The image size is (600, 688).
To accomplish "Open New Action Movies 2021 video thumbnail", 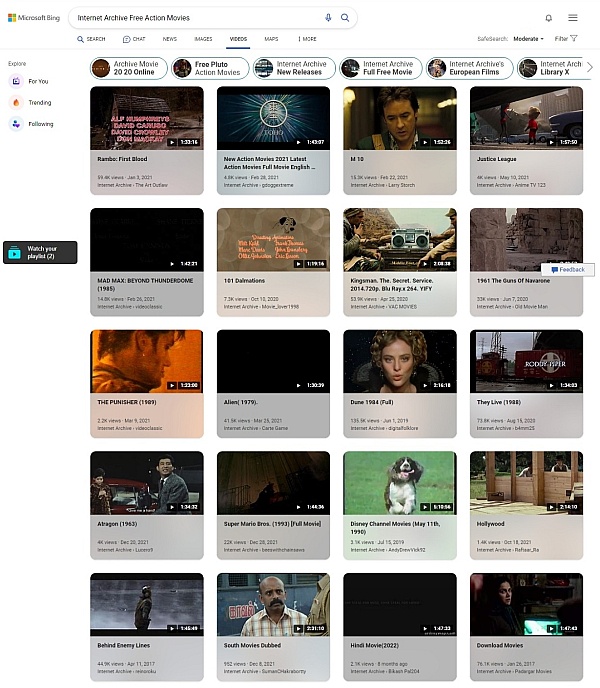I will tap(273, 118).
